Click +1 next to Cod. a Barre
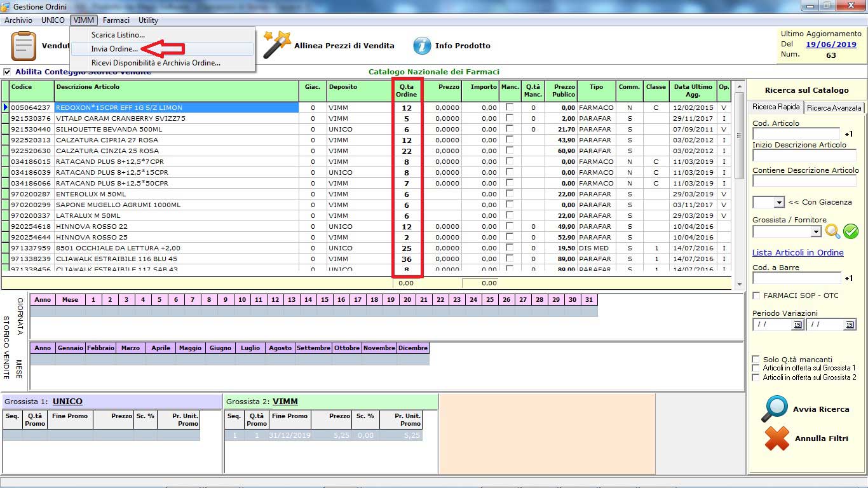This screenshot has height=488, width=868. point(848,278)
